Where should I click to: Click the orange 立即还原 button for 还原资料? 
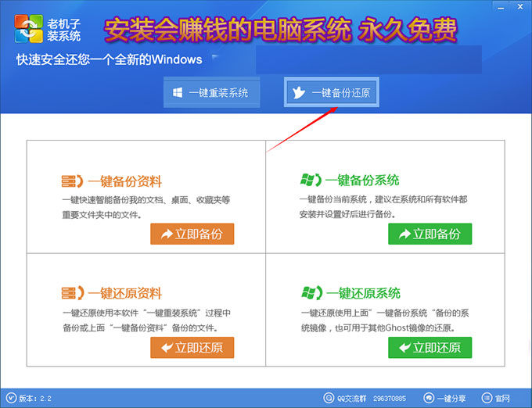(x=192, y=347)
